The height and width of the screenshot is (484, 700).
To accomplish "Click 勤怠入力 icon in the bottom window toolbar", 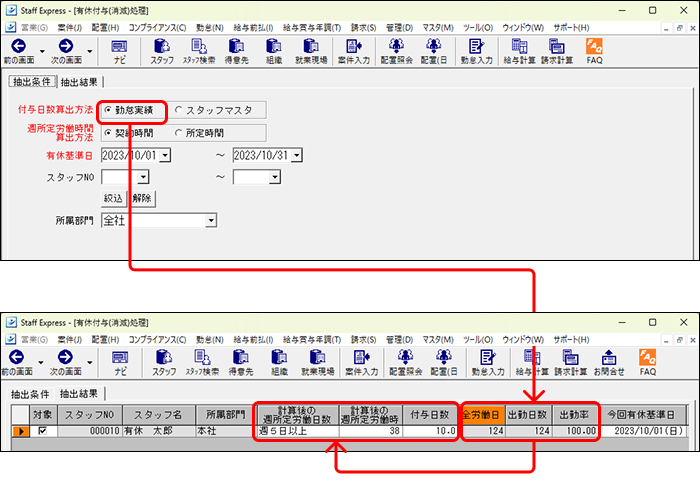I will (488, 363).
